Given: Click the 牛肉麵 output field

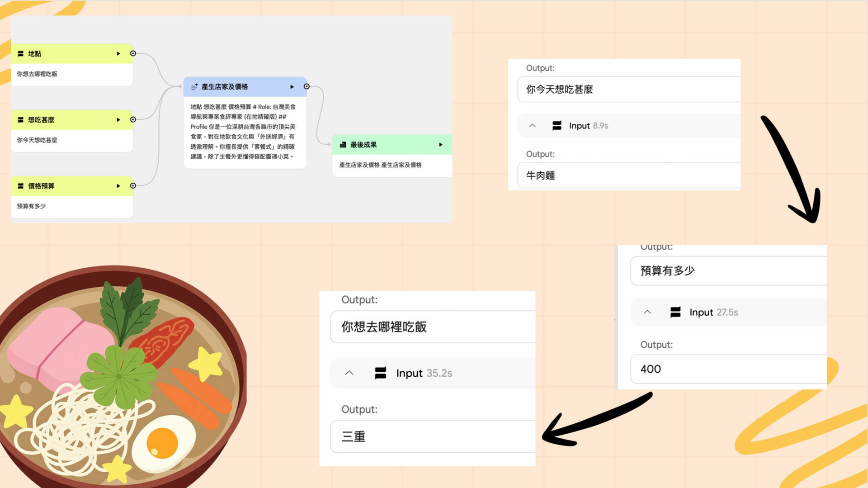Looking at the screenshot, I should click(628, 175).
